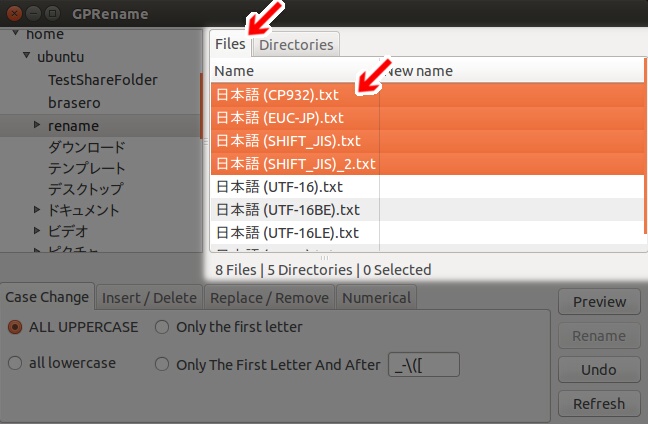Select file 日本語 (SHIFT_JIS)_2.txt

pos(427,164)
